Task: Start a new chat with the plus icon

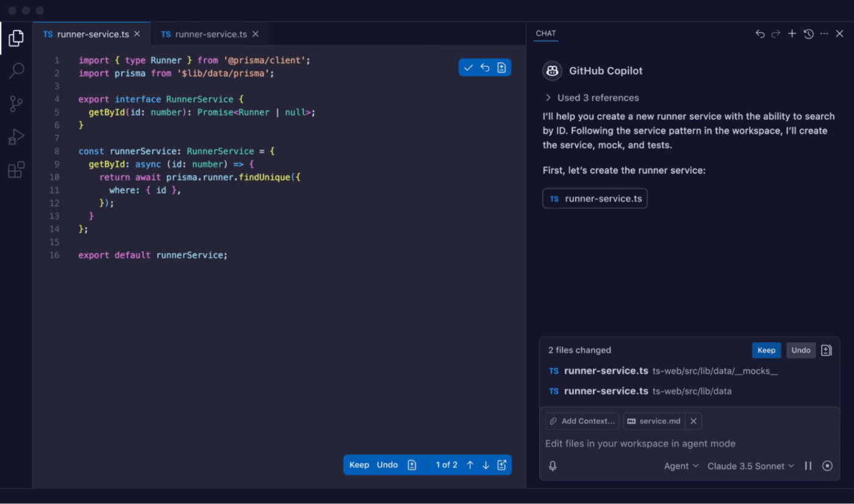Action: click(792, 34)
